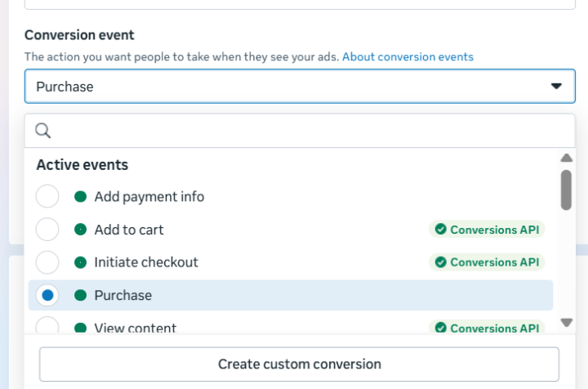Click the Initiate checkout label
The image size is (588, 389).
(x=146, y=262)
